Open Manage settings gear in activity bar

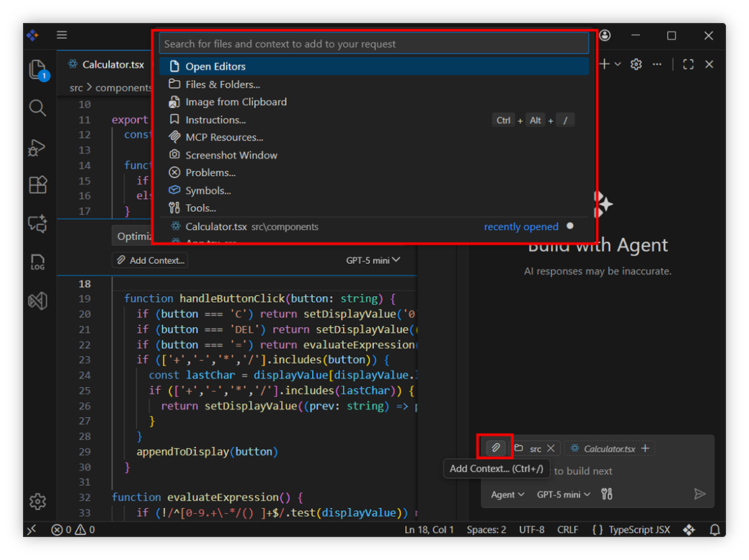pos(37,502)
